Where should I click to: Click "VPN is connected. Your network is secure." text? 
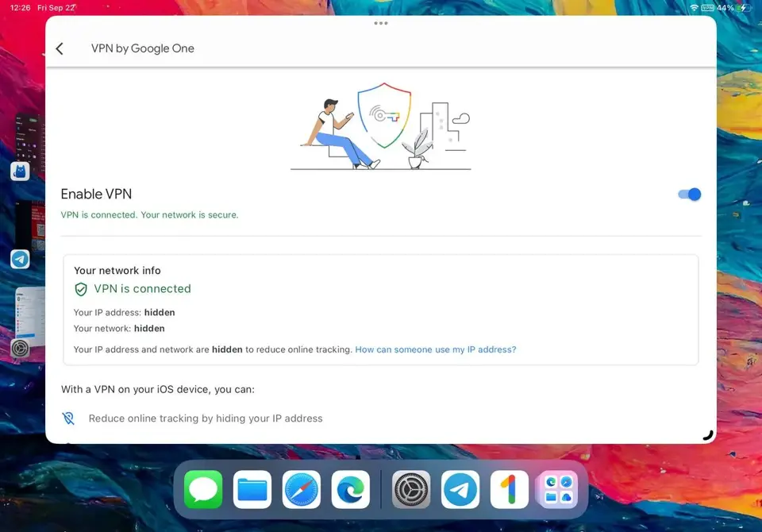pos(150,215)
